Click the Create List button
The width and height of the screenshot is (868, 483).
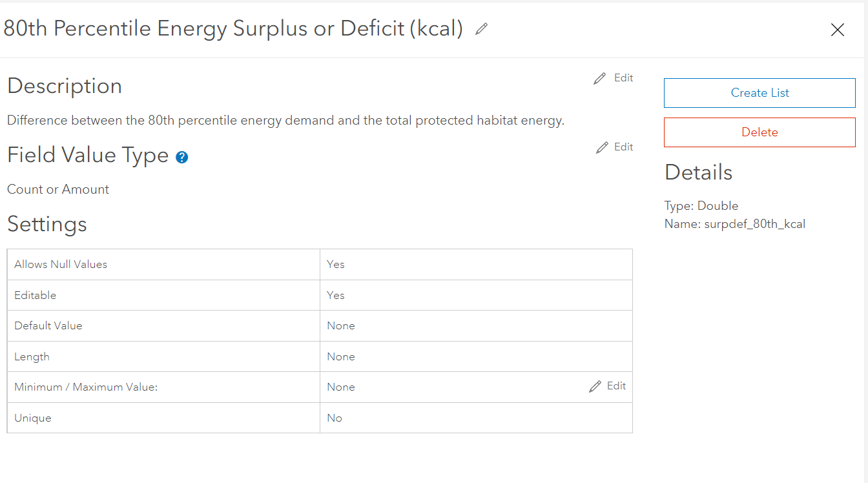(x=759, y=92)
